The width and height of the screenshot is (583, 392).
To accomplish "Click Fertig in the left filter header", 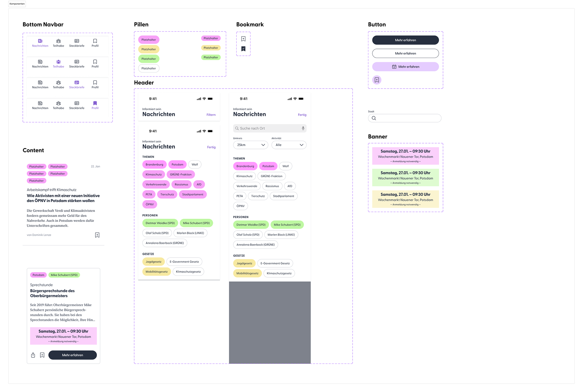I will pyautogui.click(x=211, y=147).
